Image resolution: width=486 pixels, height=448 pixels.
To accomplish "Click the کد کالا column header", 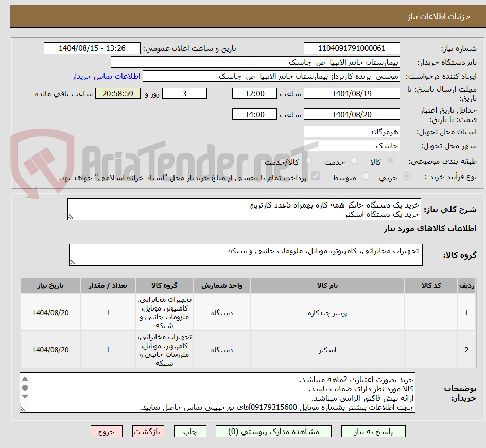I will point(431,286).
